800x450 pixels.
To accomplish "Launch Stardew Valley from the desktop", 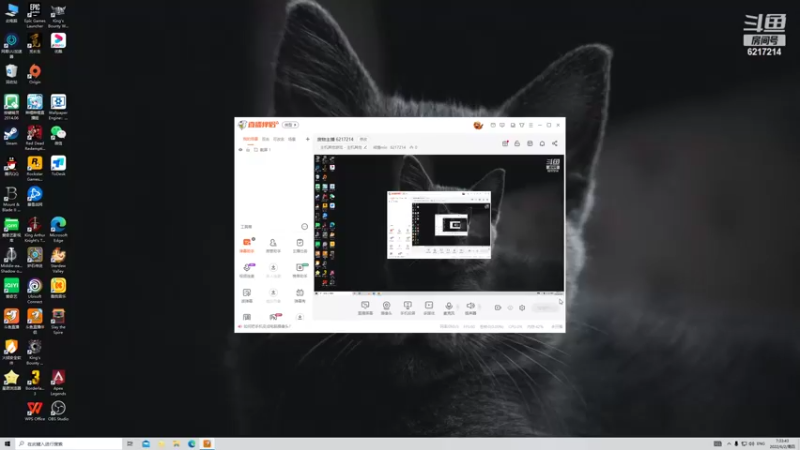I will pyautogui.click(x=58, y=260).
